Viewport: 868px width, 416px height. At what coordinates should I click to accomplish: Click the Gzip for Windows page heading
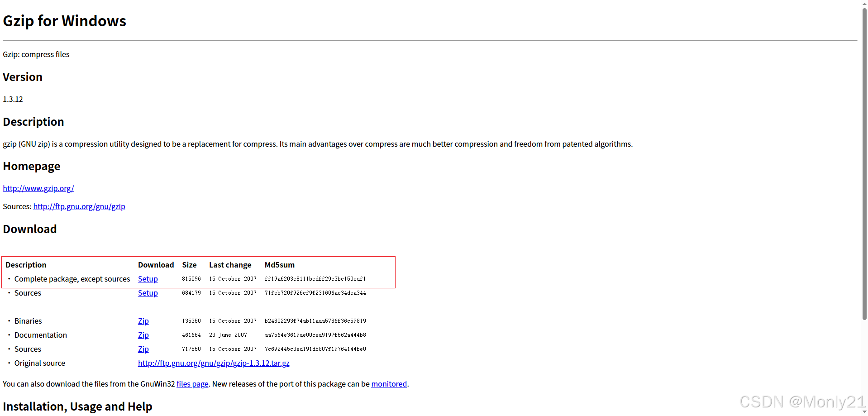coord(65,21)
